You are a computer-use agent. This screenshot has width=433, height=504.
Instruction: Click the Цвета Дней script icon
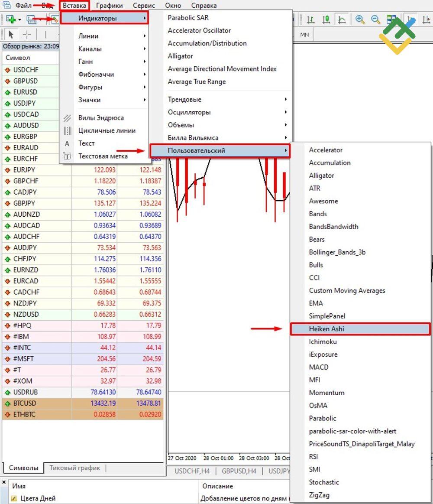(14, 498)
